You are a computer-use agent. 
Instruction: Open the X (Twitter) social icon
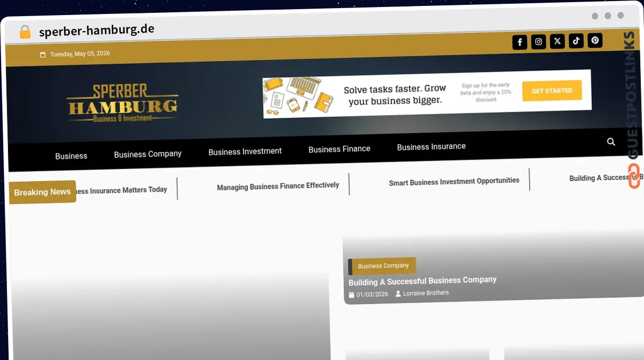tap(557, 41)
